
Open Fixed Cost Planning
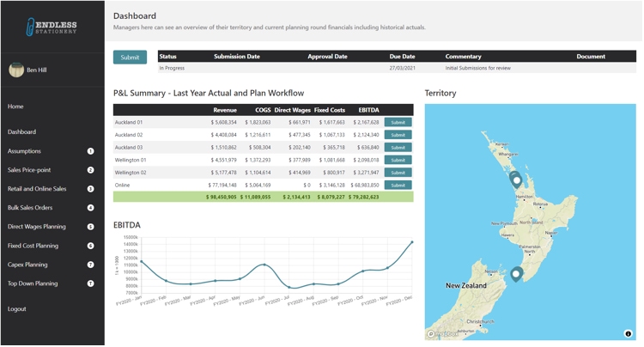click(33, 246)
